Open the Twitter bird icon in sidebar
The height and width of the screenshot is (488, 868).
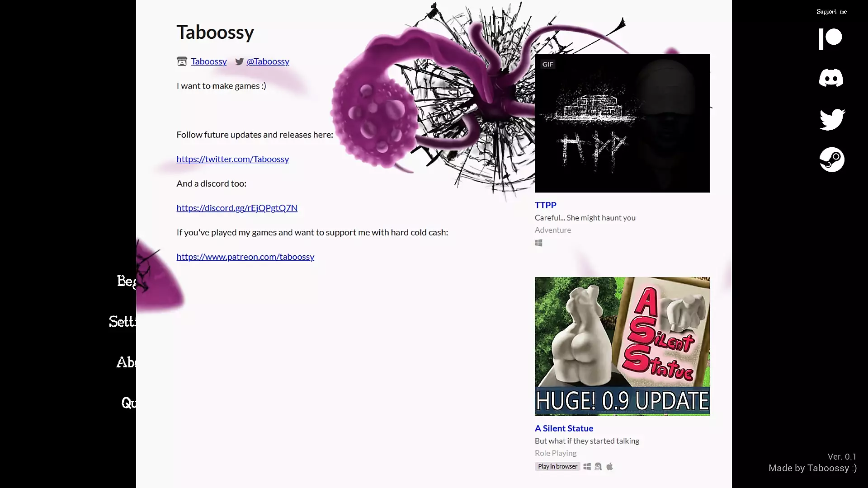click(x=832, y=119)
